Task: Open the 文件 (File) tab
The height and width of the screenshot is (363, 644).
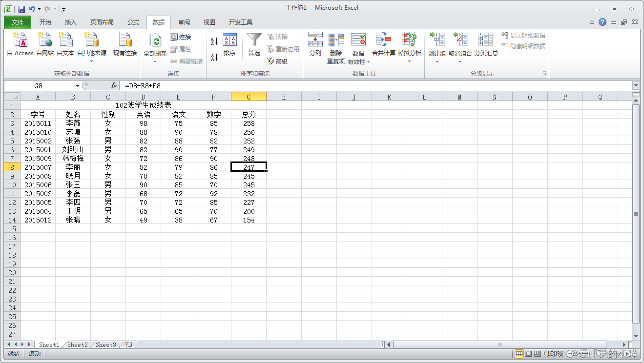Action: click(18, 22)
